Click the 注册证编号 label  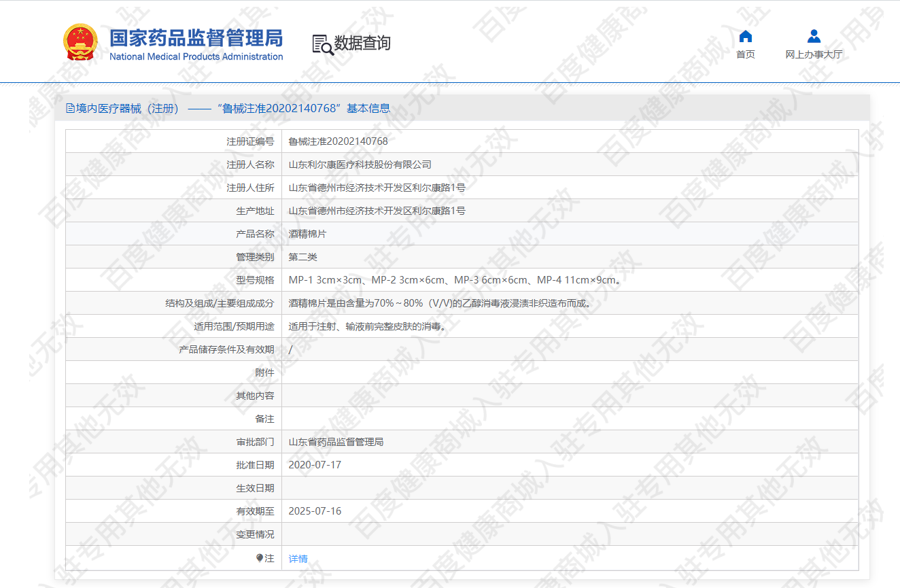click(250, 141)
